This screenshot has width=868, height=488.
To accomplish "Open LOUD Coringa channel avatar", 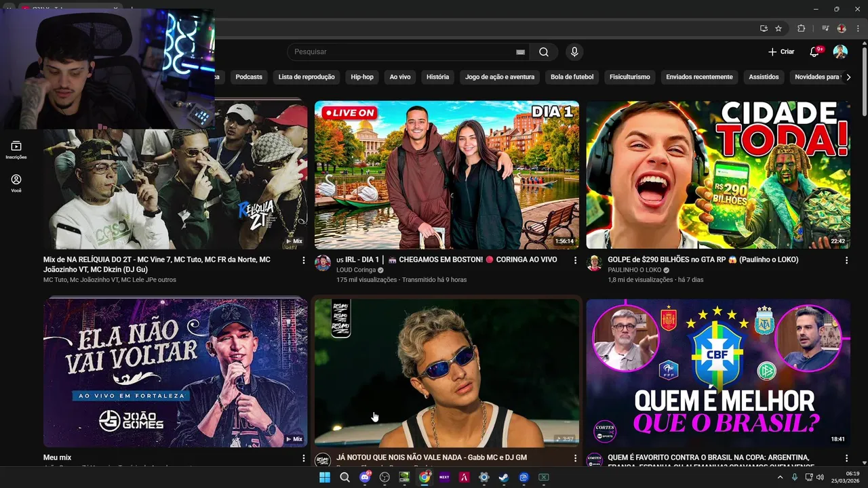I will [323, 263].
